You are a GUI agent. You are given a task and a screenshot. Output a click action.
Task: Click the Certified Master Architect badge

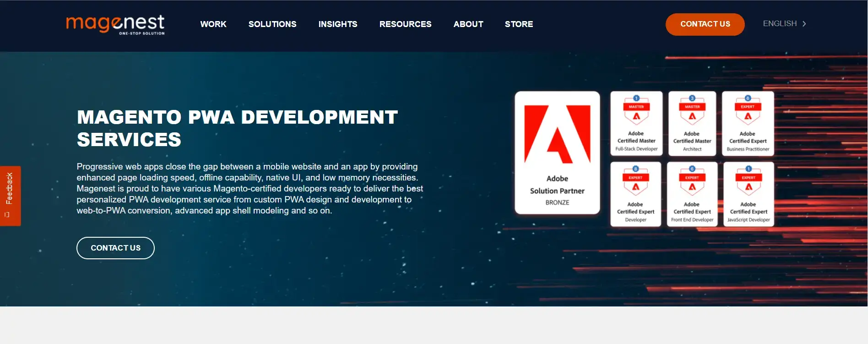[x=692, y=124]
